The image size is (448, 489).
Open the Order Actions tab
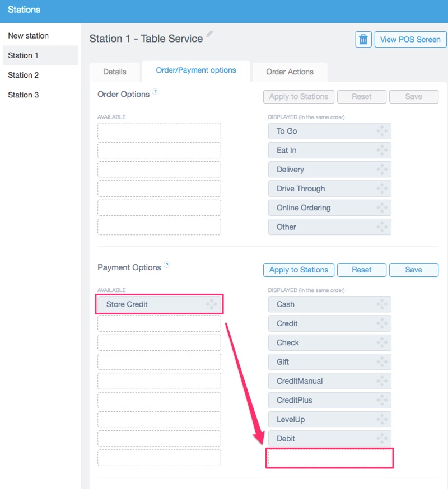coord(290,72)
